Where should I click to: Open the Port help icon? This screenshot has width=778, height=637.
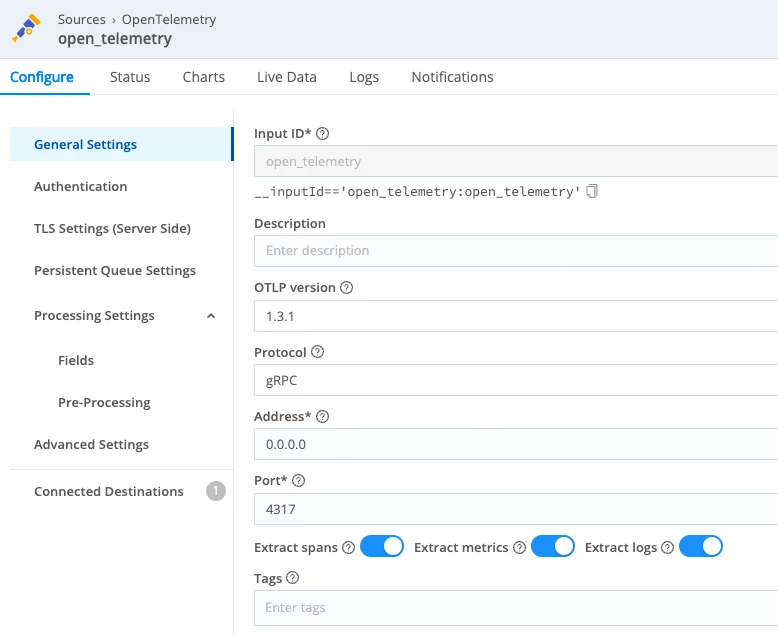pos(299,480)
